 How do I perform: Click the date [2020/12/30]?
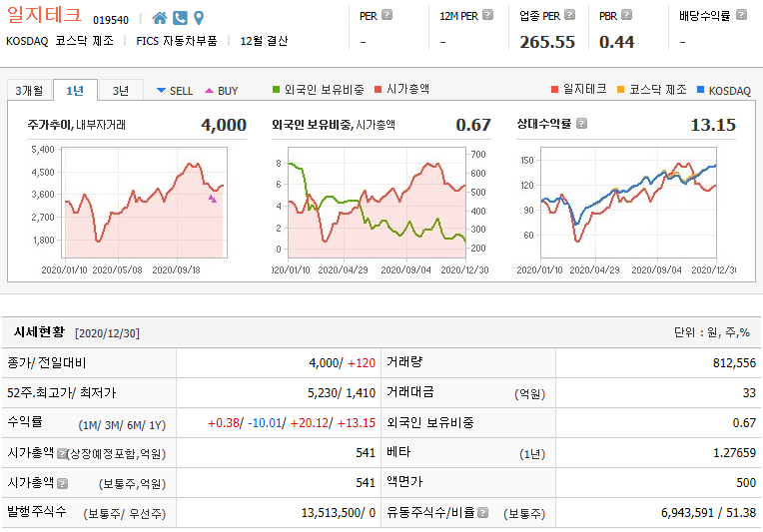(x=107, y=333)
